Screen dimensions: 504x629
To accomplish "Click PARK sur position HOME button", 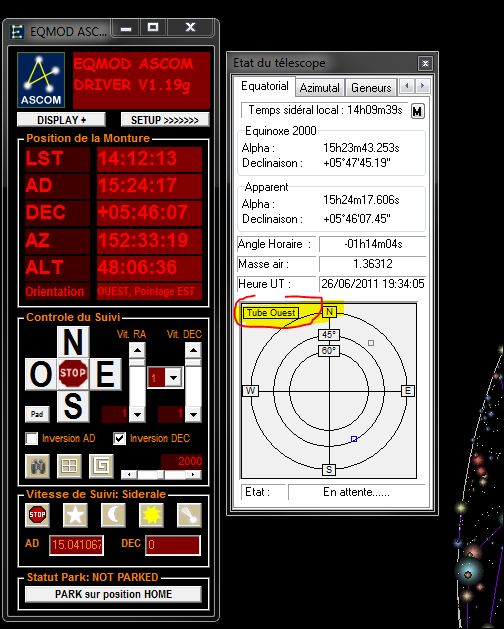I will [x=113, y=594].
